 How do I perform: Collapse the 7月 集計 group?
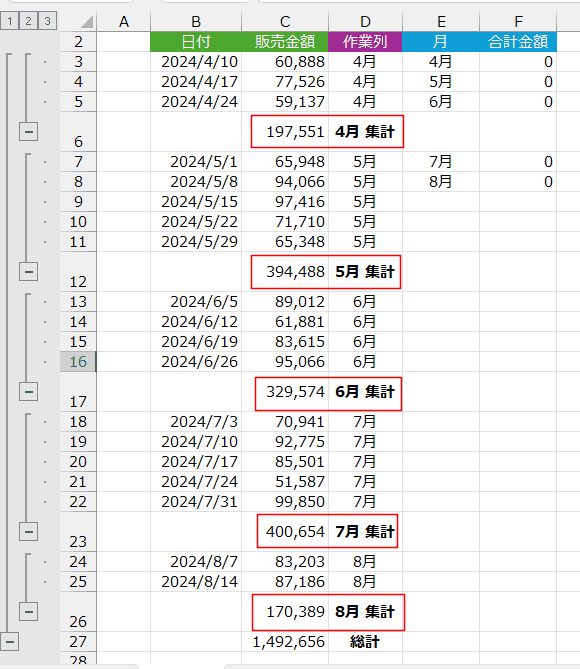[29, 532]
